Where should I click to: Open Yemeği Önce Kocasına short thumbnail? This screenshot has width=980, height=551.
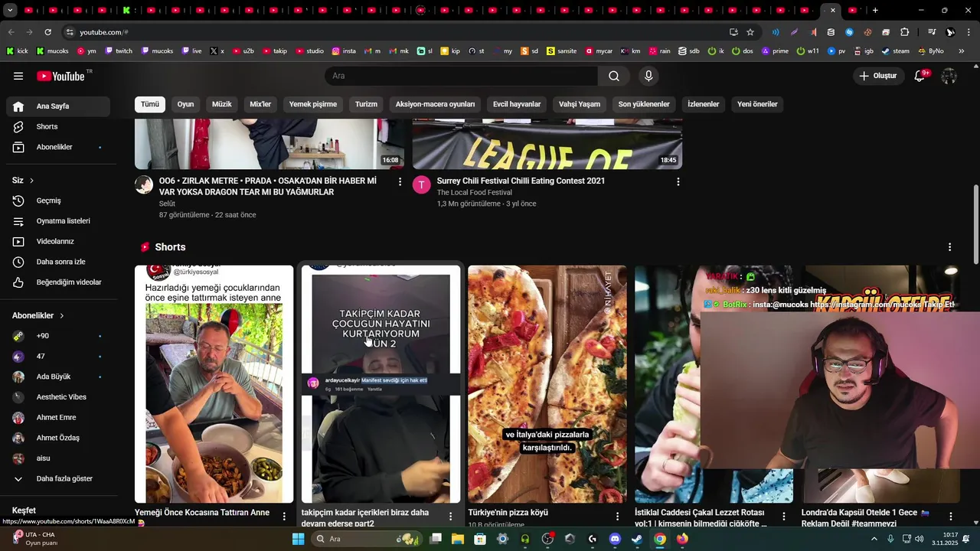214,384
